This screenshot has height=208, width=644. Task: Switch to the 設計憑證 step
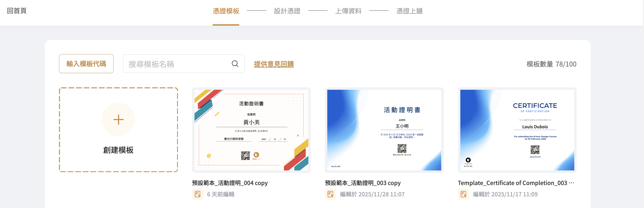(287, 11)
